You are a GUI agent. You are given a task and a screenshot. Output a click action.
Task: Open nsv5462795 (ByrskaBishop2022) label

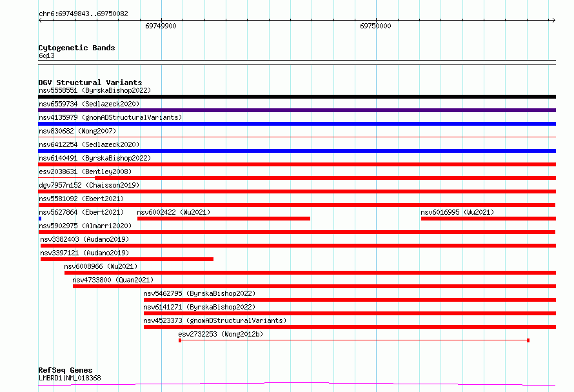click(x=199, y=293)
